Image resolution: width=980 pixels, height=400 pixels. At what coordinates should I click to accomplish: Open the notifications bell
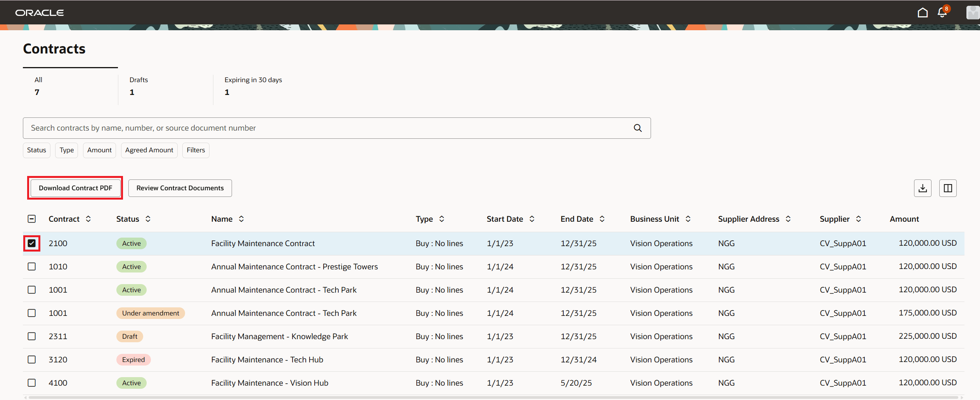pyautogui.click(x=942, y=12)
